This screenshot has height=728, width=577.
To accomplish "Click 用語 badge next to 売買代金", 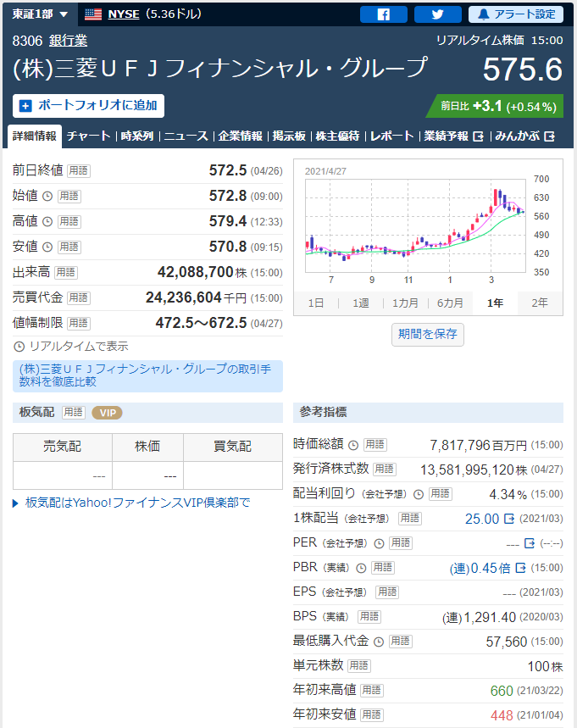I will tap(79, 298).
